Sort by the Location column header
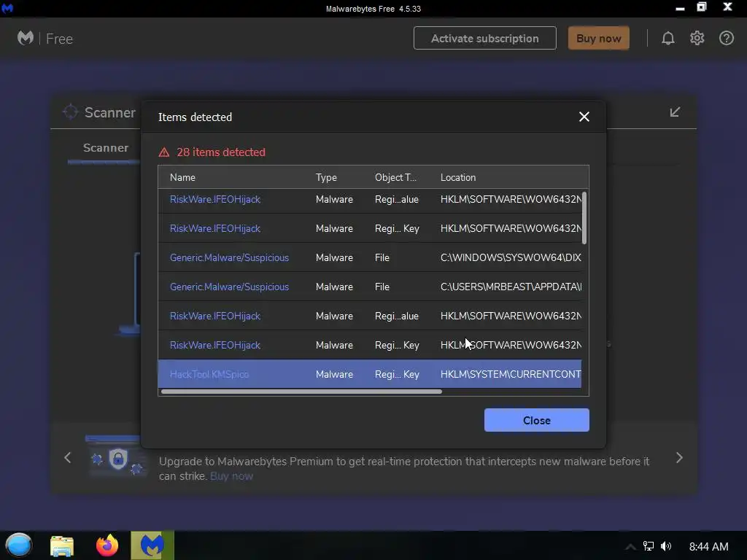This screenshot has height=560, width=747. coord(458,177)
